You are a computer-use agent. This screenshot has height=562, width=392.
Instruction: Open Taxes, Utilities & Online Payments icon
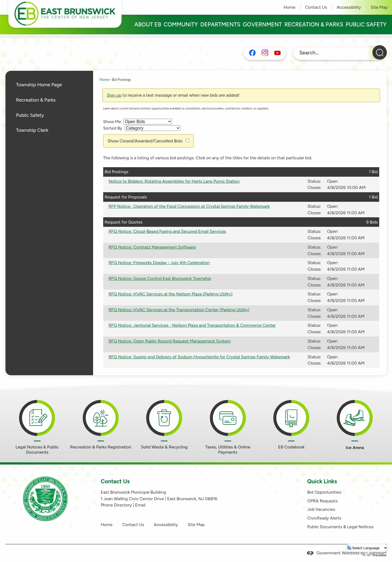pyautogui.click(x=228, y=418)
